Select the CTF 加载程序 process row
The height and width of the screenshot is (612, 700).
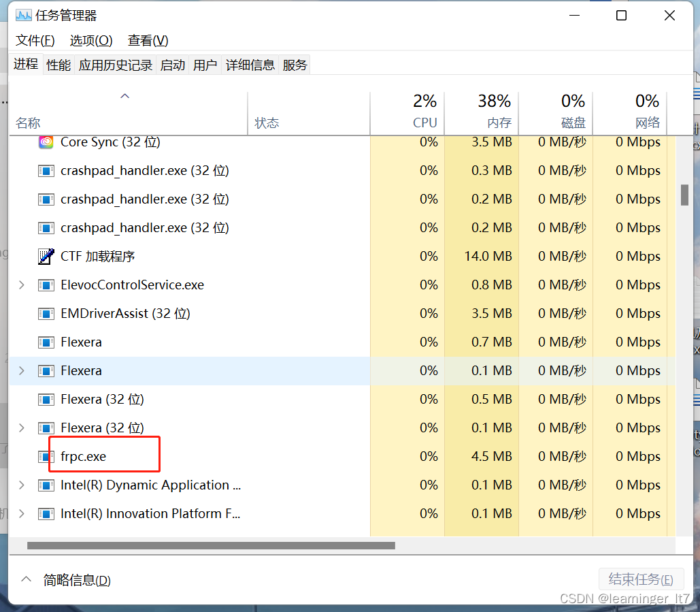342,257
